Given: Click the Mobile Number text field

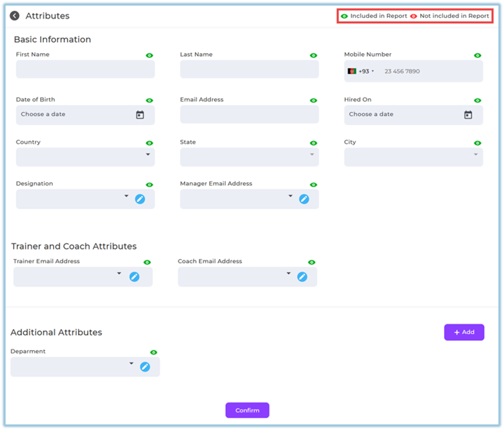Looking at the screenshot, I should click(x=430, y=71).
